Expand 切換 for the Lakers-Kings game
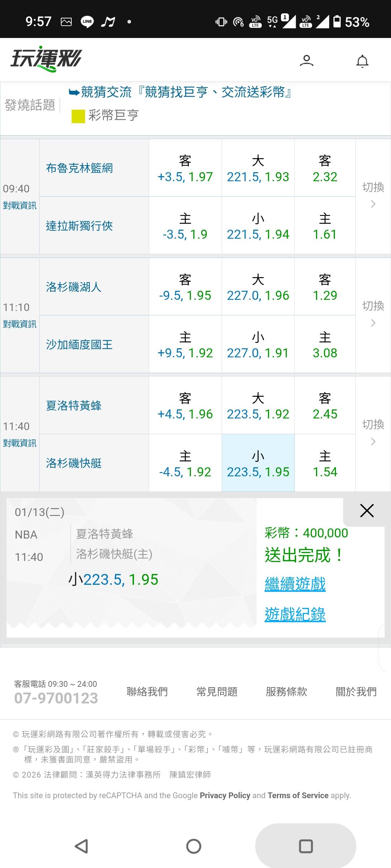The height and width of the screenshot is (868, 391). (x=373, y=314)
